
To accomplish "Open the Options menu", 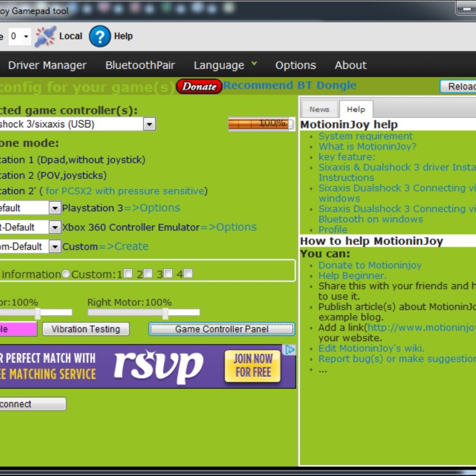I will (295, 65).
